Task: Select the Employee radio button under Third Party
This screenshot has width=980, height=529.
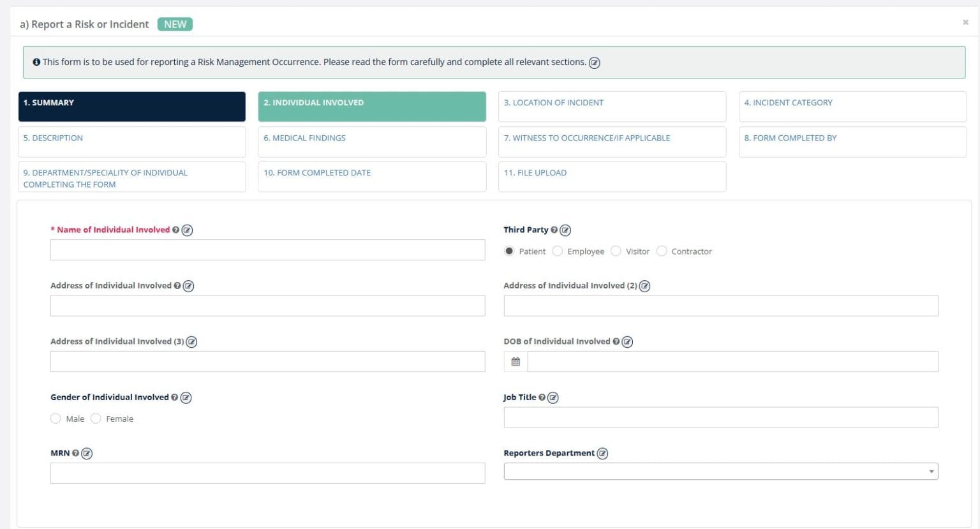Action: pyautogui.click(x=558, y=251)
